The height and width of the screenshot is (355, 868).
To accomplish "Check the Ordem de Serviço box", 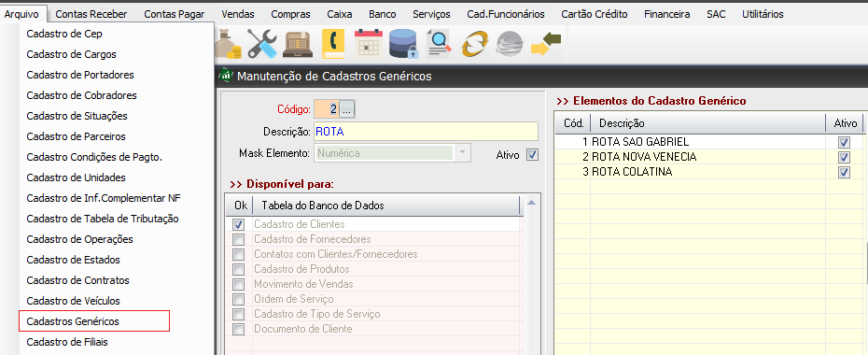I will pos(239,299).
